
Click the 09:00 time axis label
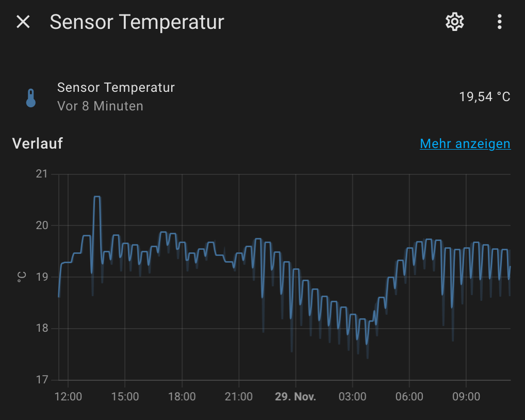click(x=466, y=397)
